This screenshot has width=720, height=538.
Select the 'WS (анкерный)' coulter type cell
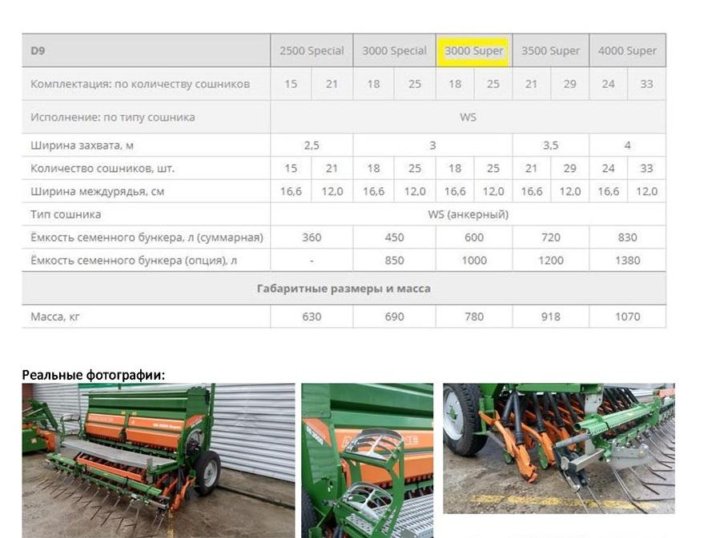pos(468,214)
